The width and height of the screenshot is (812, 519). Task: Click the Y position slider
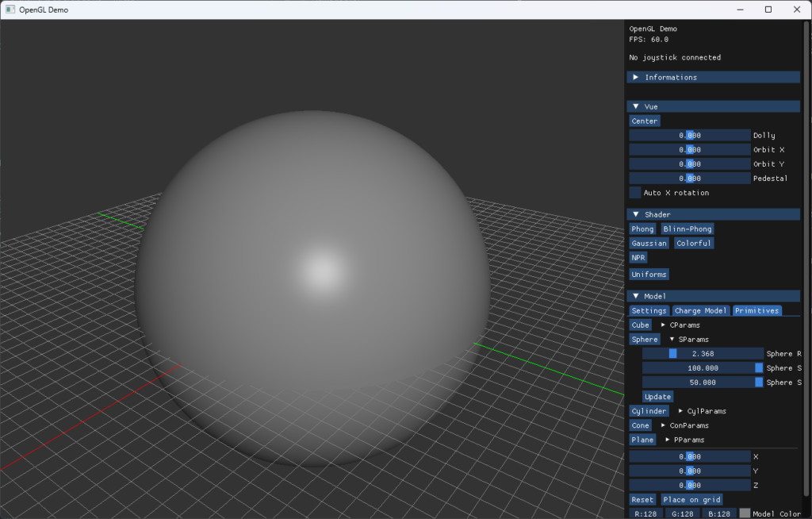(690, 471)
